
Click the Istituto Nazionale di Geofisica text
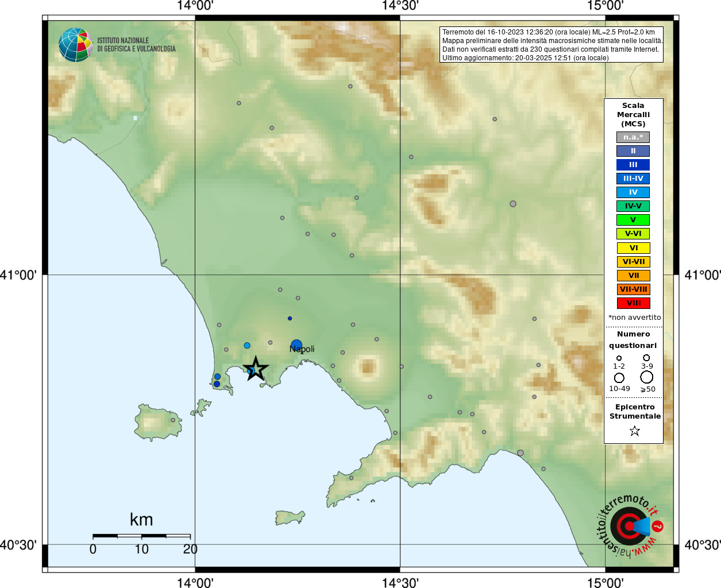coord(136,45)
